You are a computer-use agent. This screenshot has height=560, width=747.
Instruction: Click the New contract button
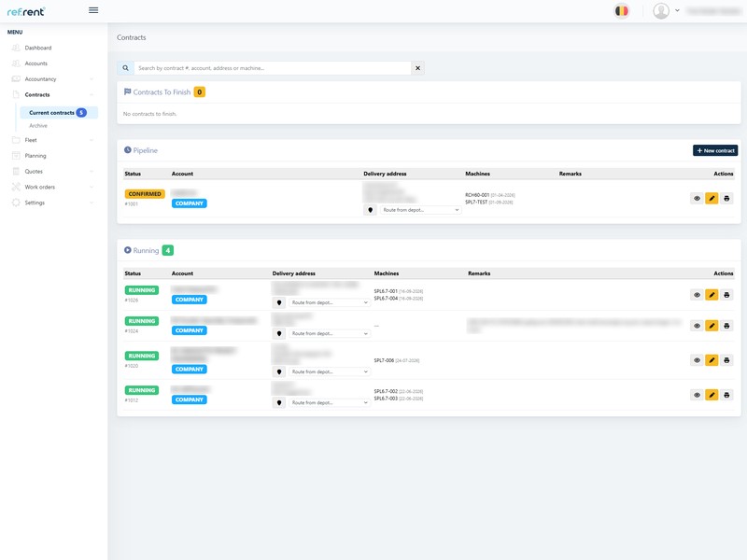point(715,150)
